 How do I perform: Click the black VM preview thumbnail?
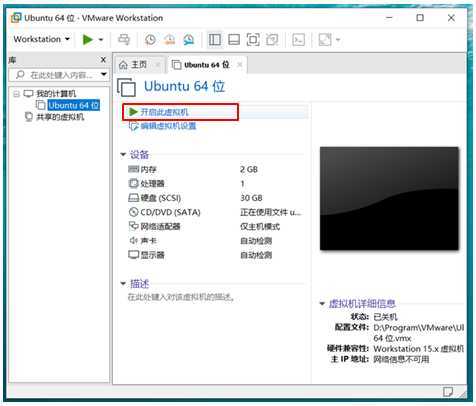click(389, 198)
